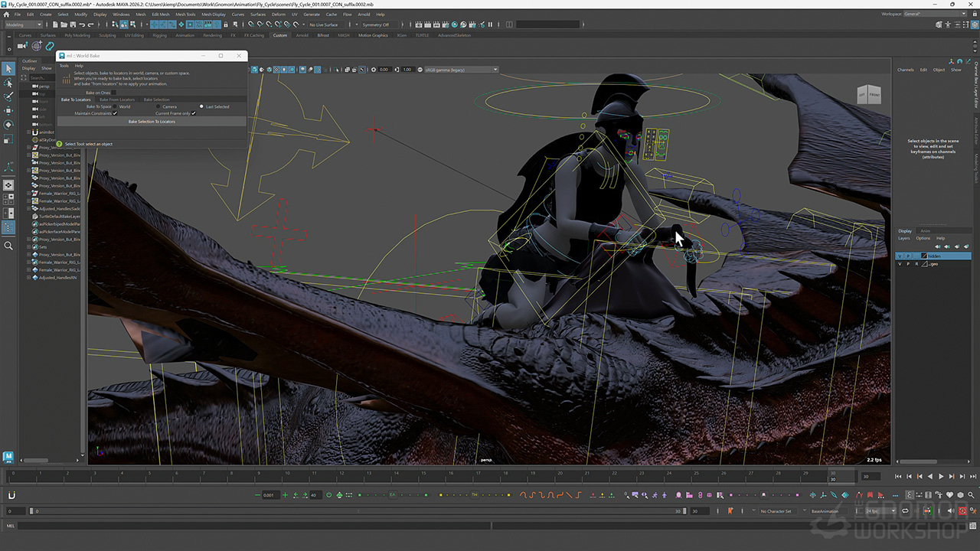Choose the Paint Selection tool
Screen dimensions: 980x551
pyautogui.click(x=8, y=96)
